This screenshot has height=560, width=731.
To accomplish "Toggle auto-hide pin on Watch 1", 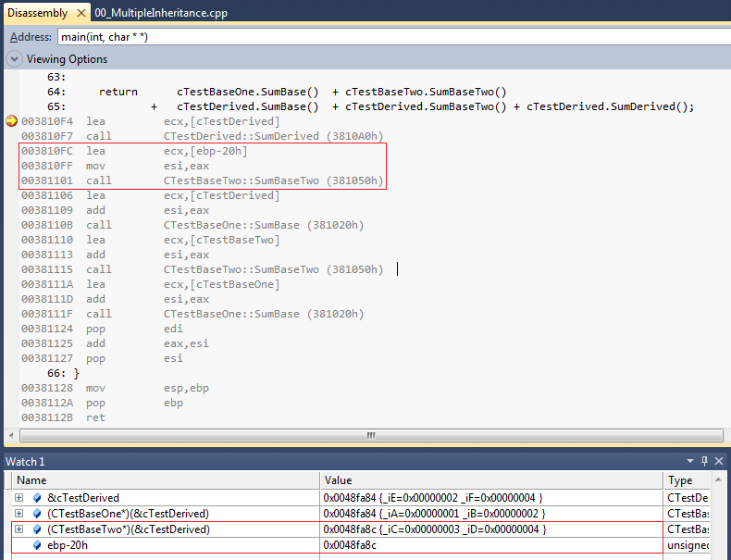I will 704,461.
